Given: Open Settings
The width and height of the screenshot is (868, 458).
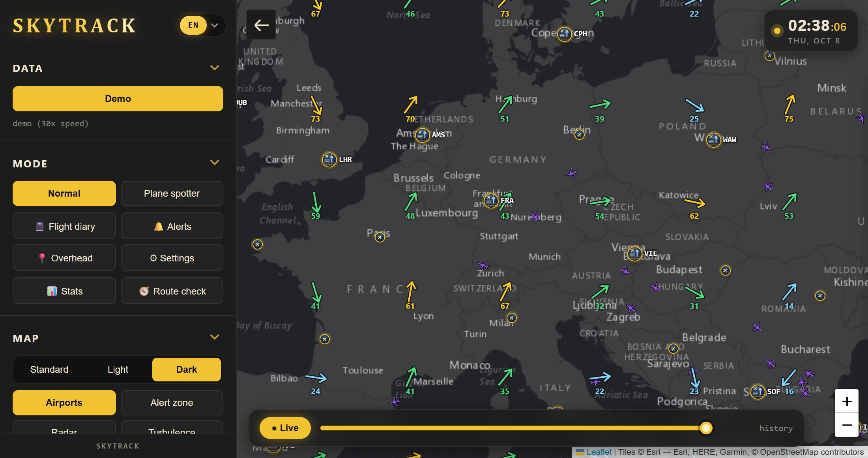Looking at the screenshot, I should 172,258.
